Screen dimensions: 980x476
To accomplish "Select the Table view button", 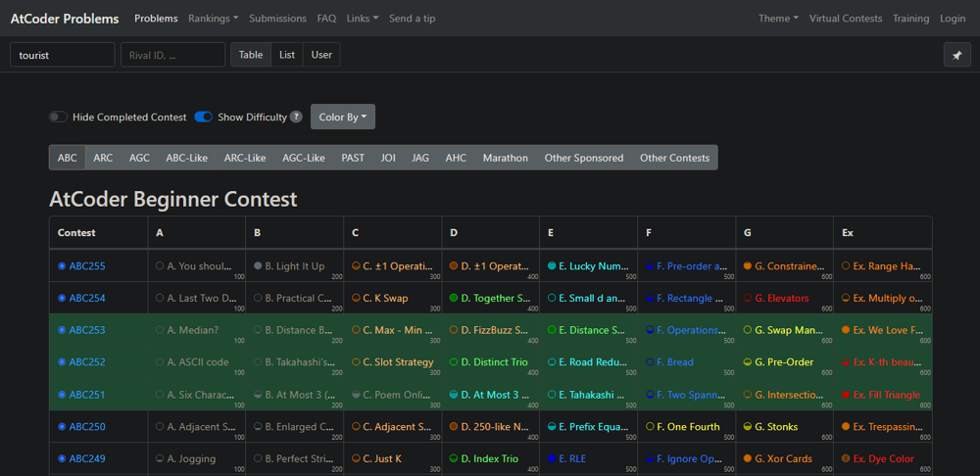I will coord(251,55).
